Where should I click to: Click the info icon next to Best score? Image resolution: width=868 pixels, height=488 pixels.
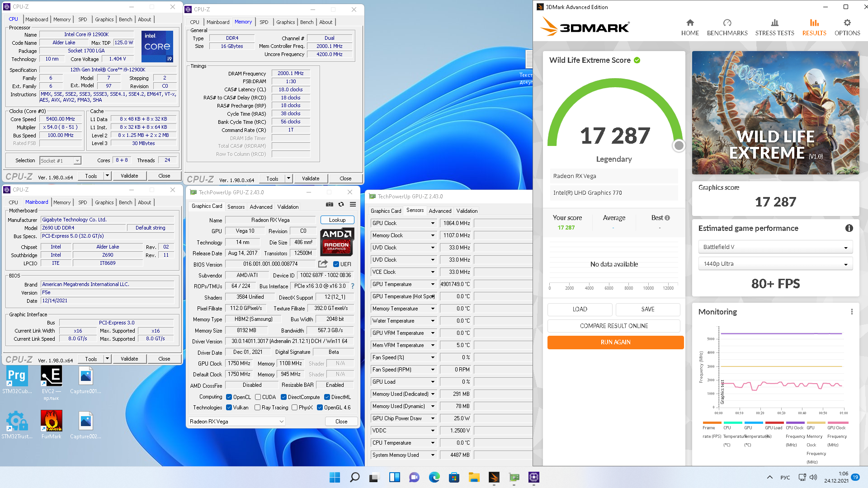(x=667, y=218)
